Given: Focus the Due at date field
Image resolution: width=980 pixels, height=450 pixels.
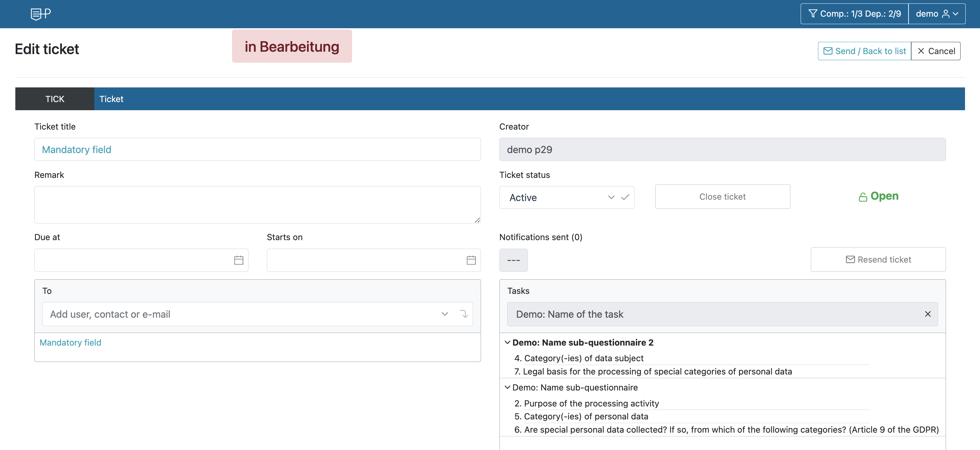Looking at the screenshot, I should click(x=141, y=260).
